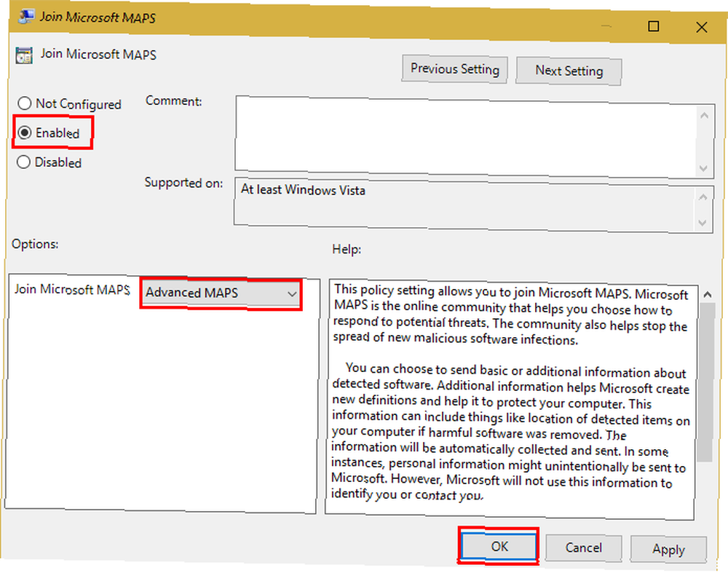Click the 'Options:' label
The image size is (728, 573).
35,244
